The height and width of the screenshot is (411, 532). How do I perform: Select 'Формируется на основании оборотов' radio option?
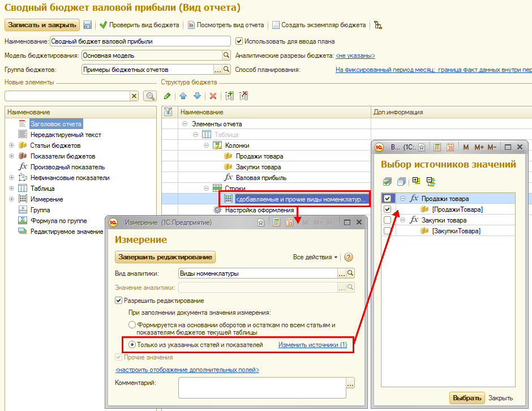[x=132, y=325]
